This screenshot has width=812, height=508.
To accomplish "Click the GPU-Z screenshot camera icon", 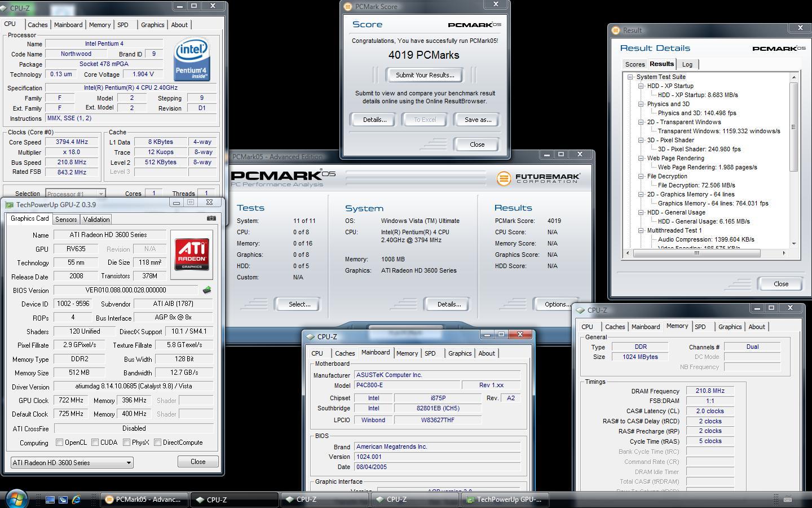I will tap(211, 218).
